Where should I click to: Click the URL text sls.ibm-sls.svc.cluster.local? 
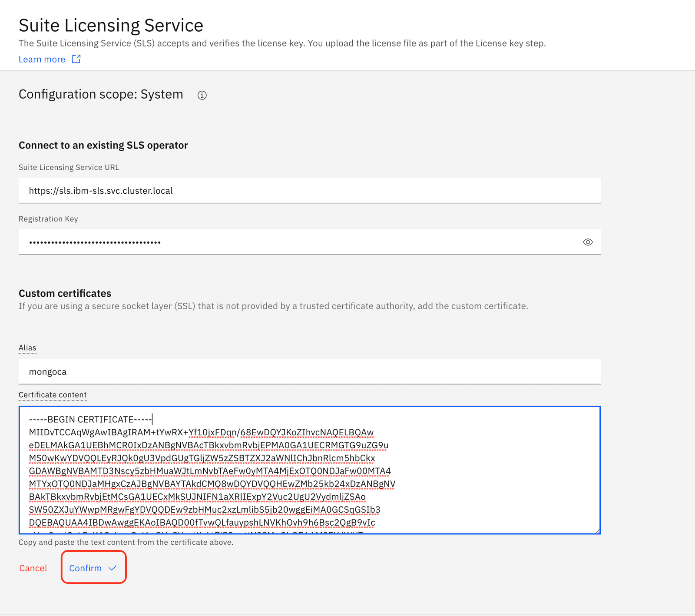pos(101,190)
